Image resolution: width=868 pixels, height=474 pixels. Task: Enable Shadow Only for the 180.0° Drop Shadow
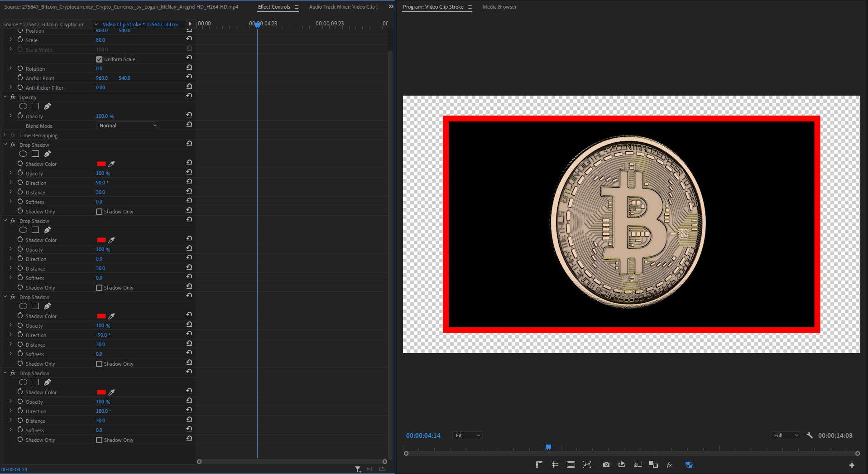[x=99, y=440]
